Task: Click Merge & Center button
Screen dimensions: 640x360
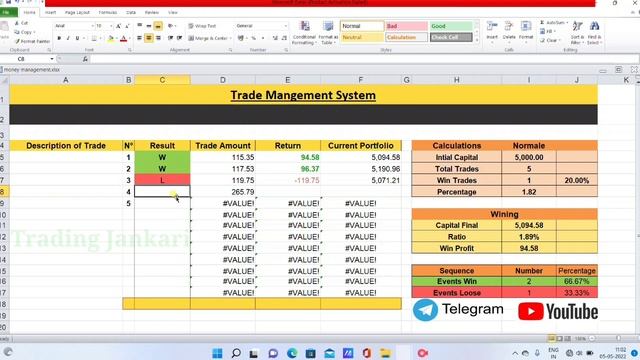Action: click(209, 38)
